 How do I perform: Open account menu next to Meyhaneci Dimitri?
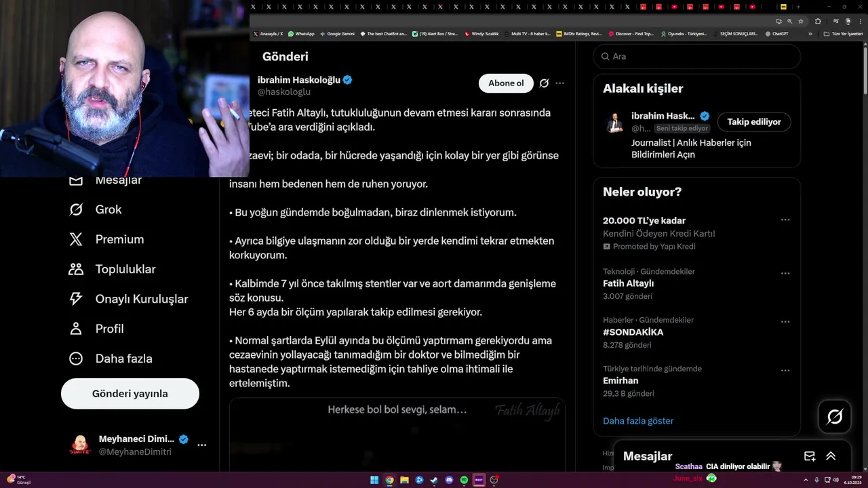point(201,445)
